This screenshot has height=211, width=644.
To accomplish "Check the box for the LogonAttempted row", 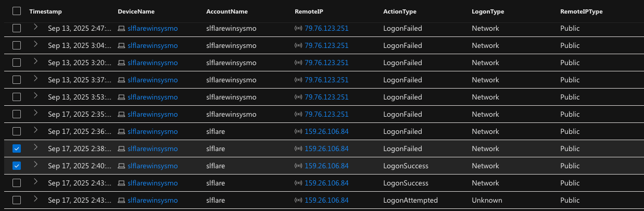I will click(17, 200).
